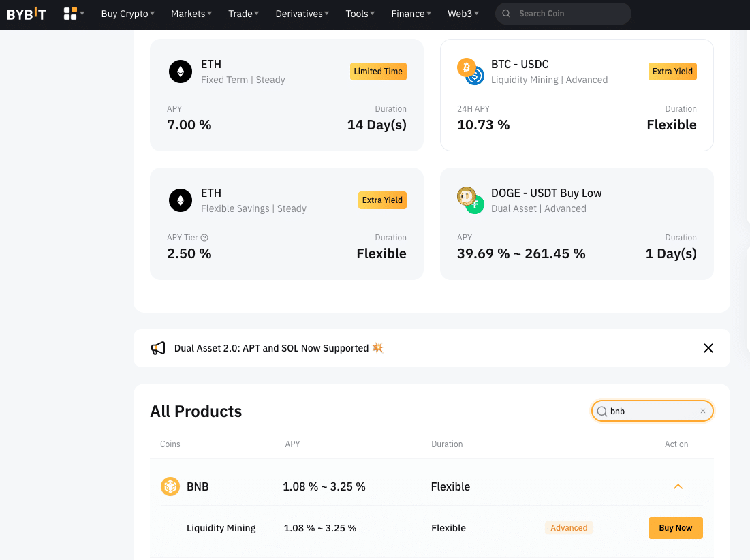
Task: Click the megaphone announcement icon
Action: [x=158, y=348]
